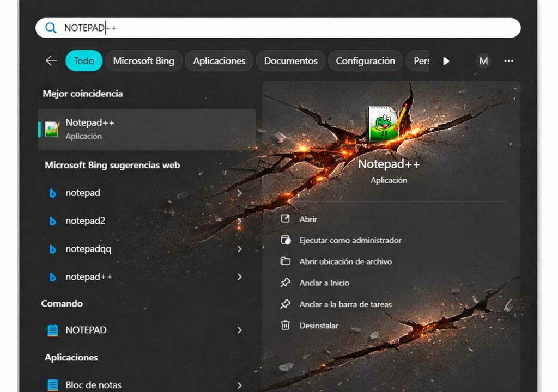Screen dimensions: 558x392
Task: Expand the notepad++ web suggestion chevron
Action: [x=240, y=277]
